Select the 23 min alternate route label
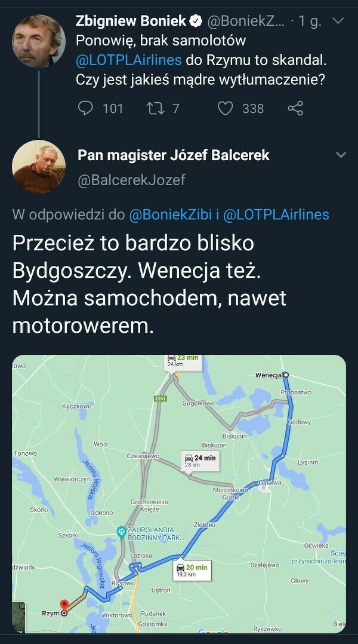 coord(183,363)
